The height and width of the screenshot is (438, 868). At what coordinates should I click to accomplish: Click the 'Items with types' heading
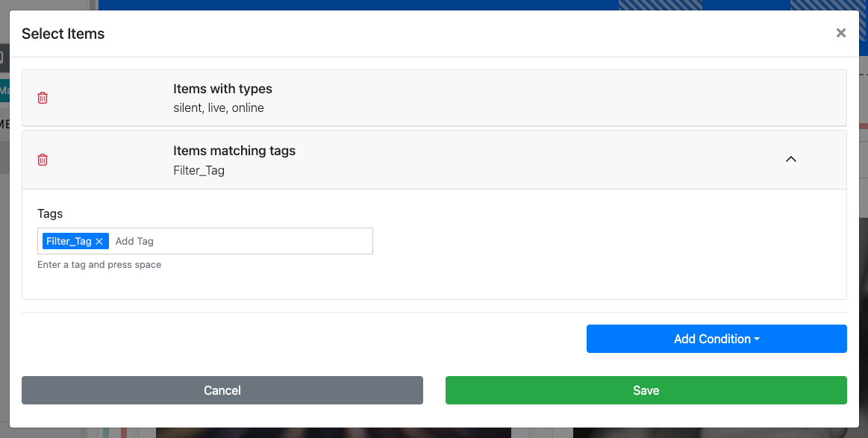[x=222, y=89]
